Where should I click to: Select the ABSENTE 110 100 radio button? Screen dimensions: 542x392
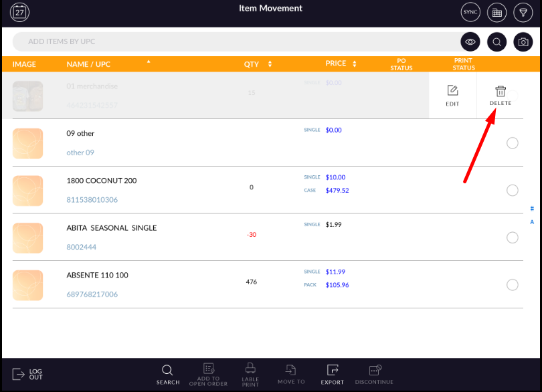pos(513,284)
